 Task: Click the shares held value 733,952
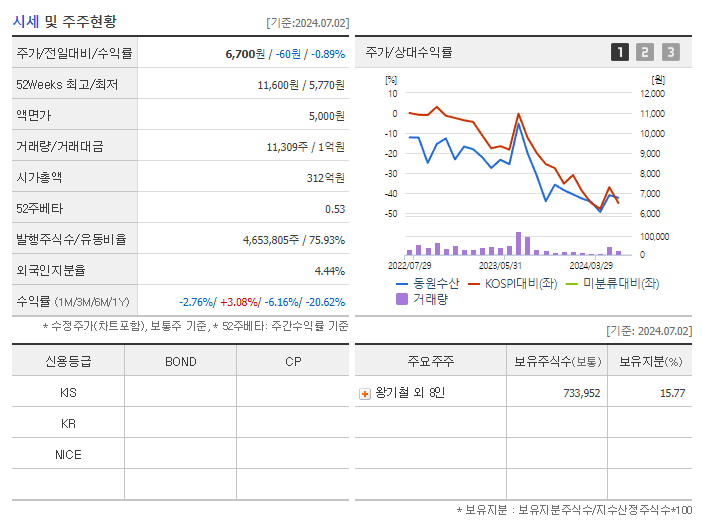[x=582, y=393]
